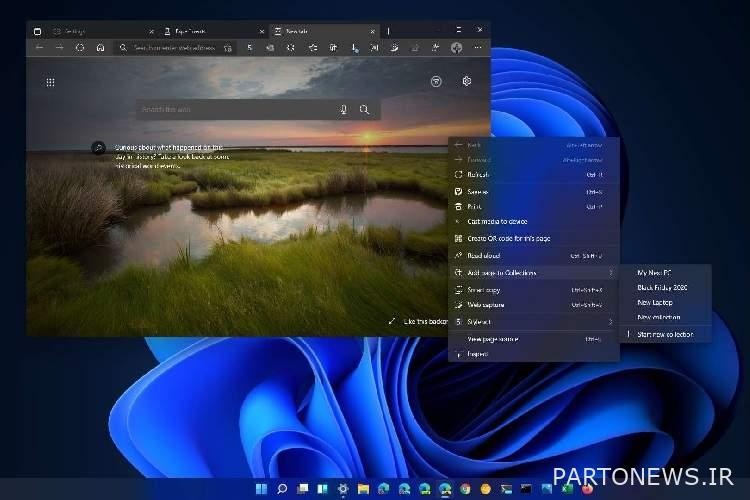Open Settings from the taskbar gear
The width and height of the screenshot is (750, 500).
tap(343, 489)
